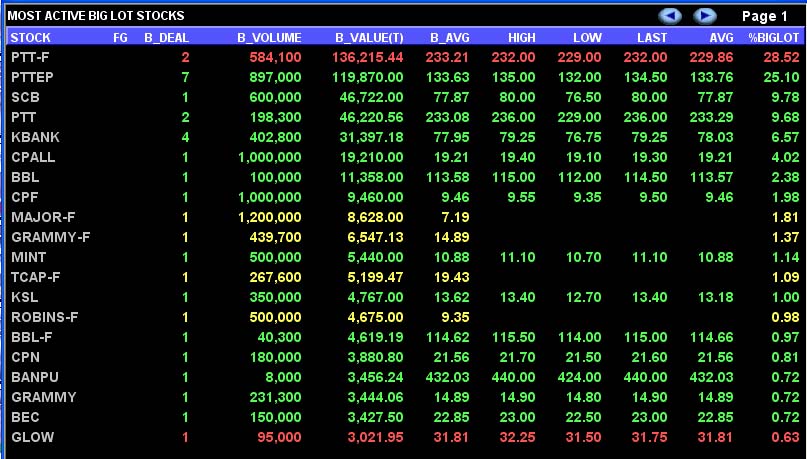The image size is (807, 459).
Task: Click the B_VOLUME column header
Action: 269,38
